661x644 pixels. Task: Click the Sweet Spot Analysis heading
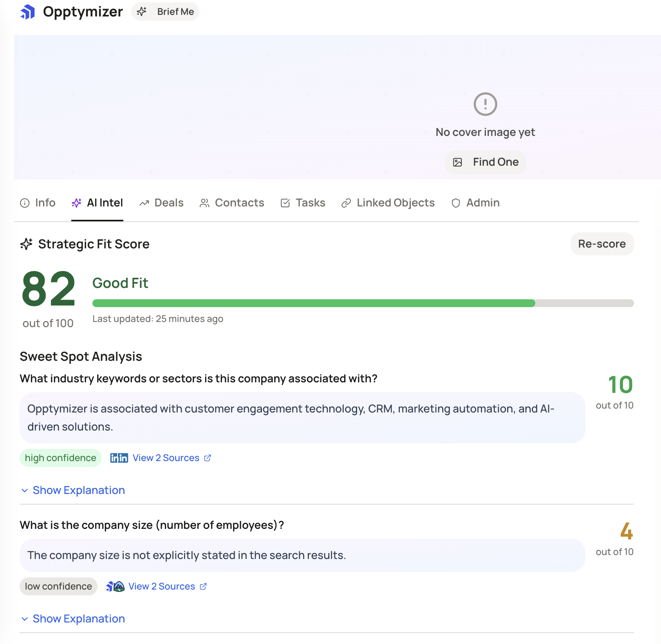pos(81,356)
